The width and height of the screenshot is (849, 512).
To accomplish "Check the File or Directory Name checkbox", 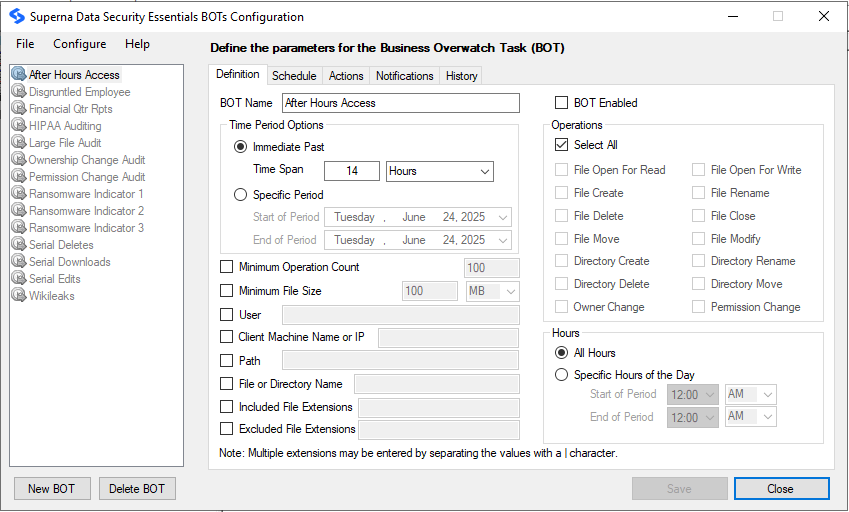I will (226, 384).
